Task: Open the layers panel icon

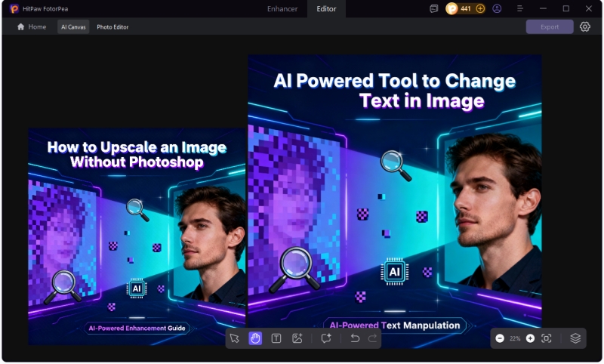Action: 575,338
